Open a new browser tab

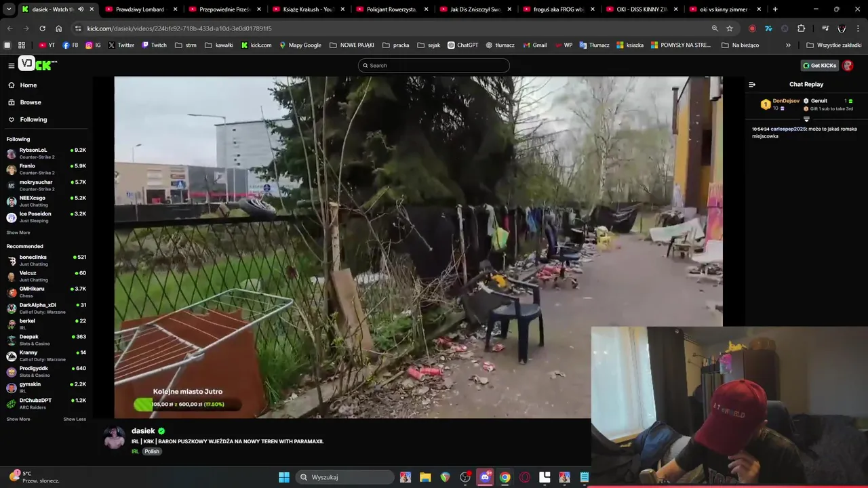pos(775,9)
